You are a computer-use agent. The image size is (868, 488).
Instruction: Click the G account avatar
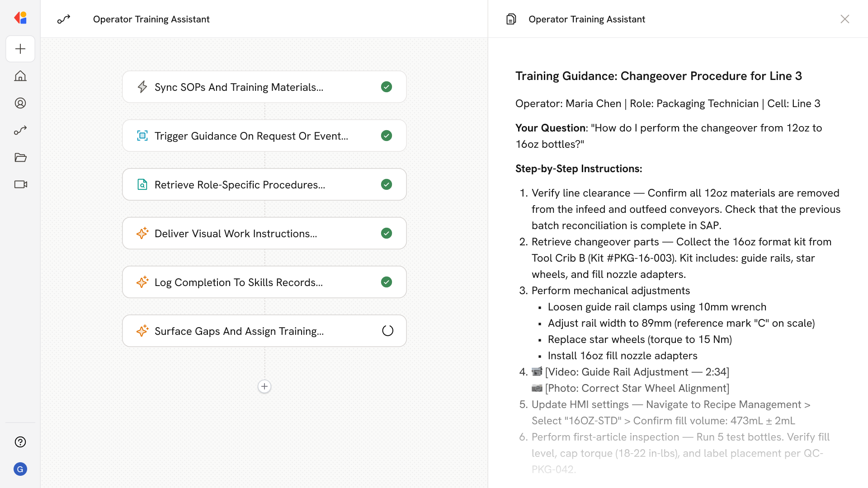coord(20,469)
